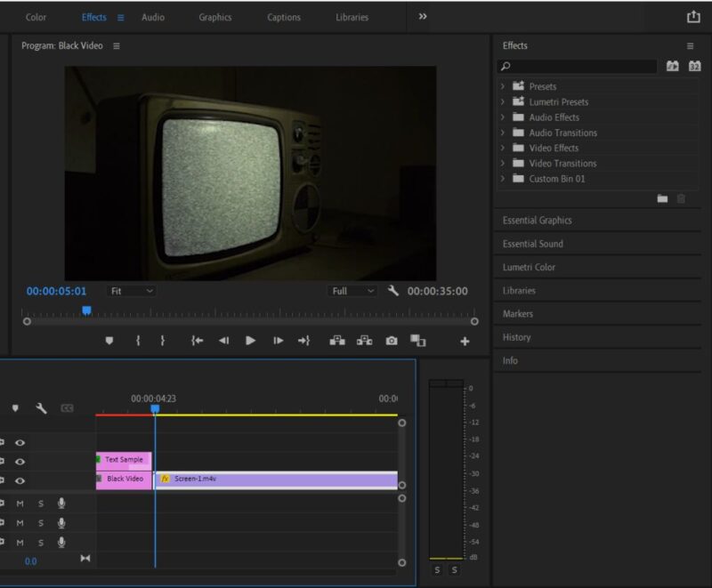
Task: Mute the first audio track
Action: pyautogui.click(x=20, y=504)
